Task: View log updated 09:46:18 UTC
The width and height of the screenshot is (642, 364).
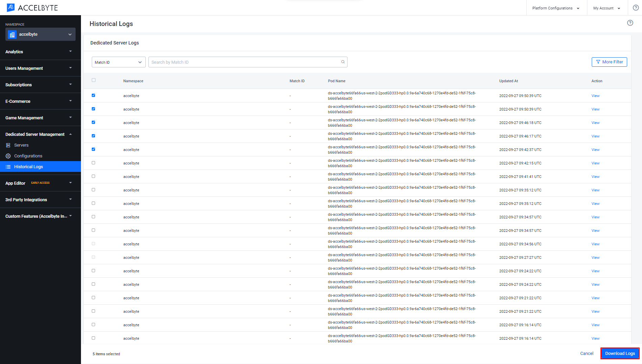Action: [x=595, y=123]
